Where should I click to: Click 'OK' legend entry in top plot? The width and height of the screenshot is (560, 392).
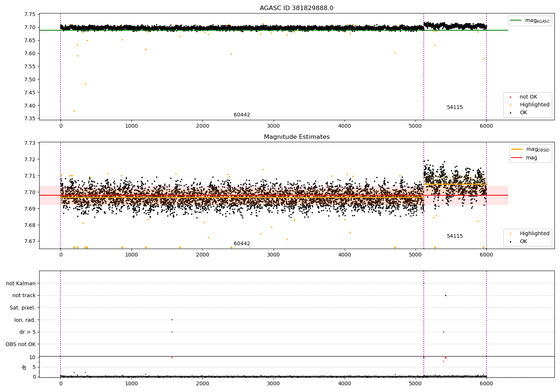tap(519, 113)
